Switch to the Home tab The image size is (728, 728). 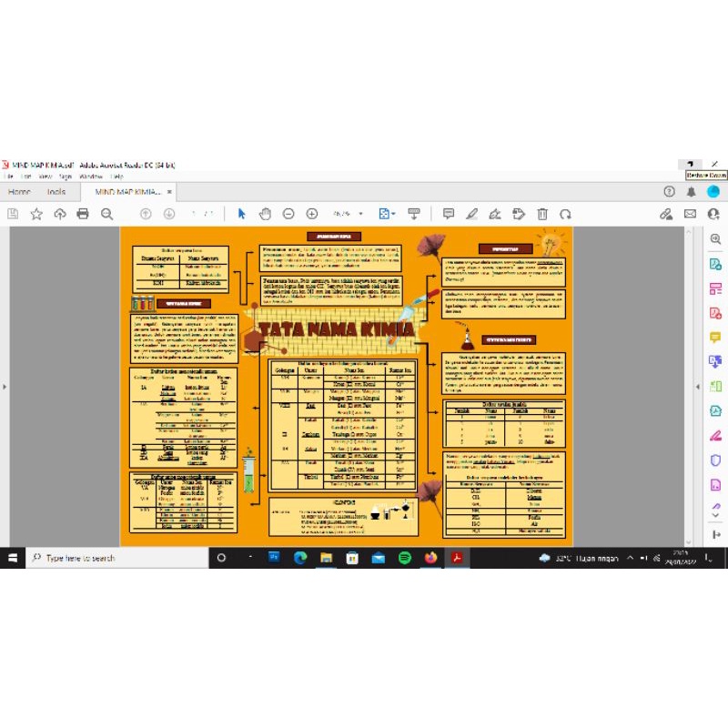coord(19,192)
